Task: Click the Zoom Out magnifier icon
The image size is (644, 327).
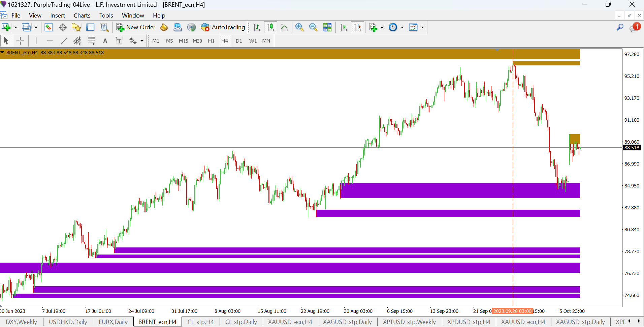Action: point(313,27)
